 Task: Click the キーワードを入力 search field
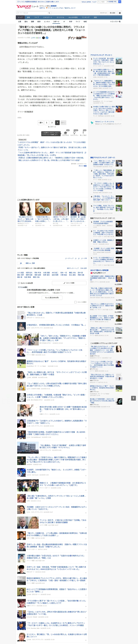(x=32, y=13)
